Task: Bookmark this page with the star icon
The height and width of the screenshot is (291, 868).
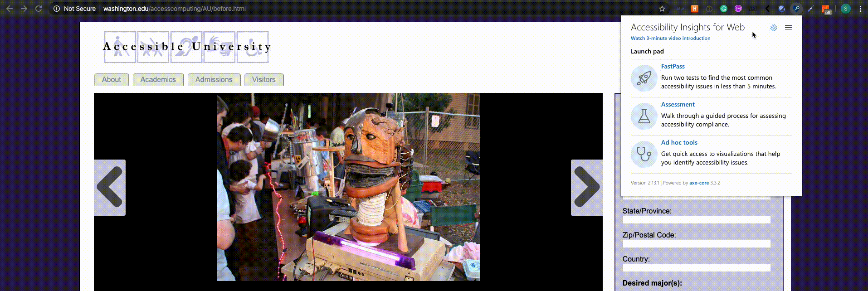Action: point(662,9)
